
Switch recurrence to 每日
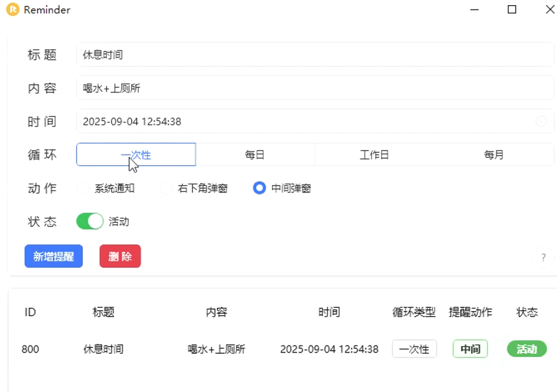point(255,154)
